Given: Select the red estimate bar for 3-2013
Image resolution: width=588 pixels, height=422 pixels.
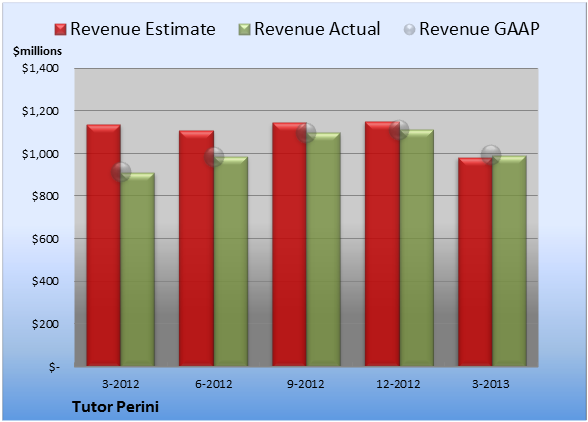Looking at the screenshot, I should pos(475,262).
